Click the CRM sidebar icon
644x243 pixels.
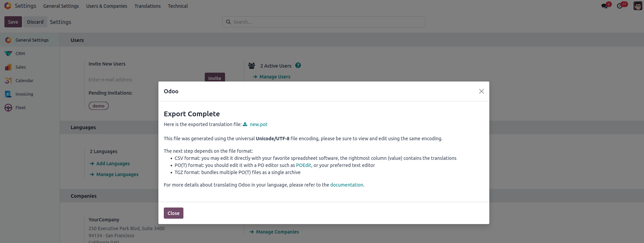[x=8, y=53]
